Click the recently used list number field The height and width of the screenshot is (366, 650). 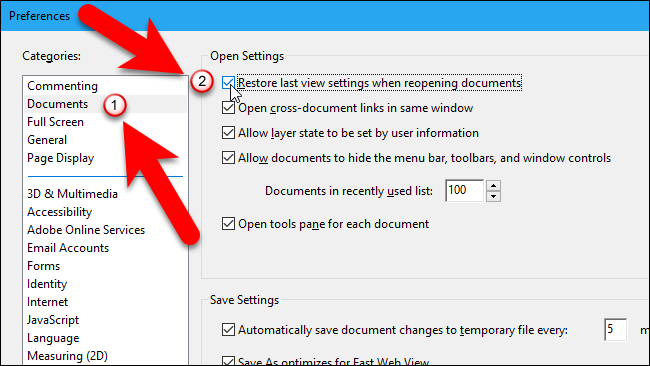pos(464,191)
